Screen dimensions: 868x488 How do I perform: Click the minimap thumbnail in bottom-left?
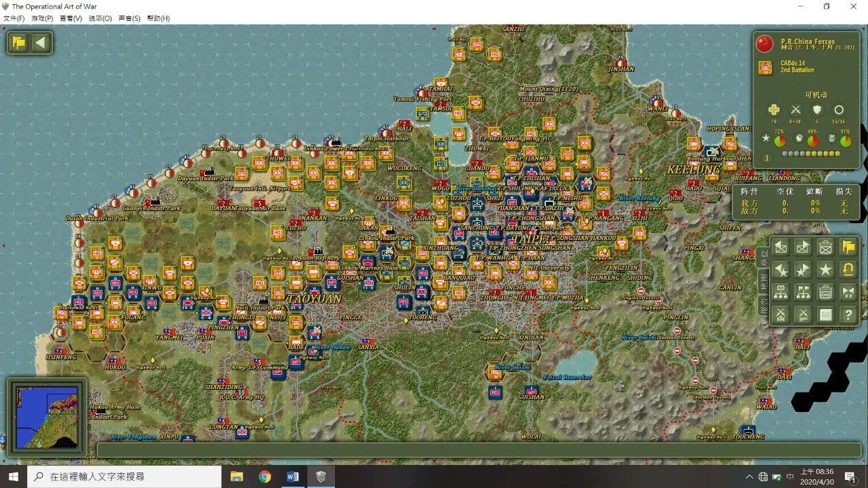tap(46, 416)
